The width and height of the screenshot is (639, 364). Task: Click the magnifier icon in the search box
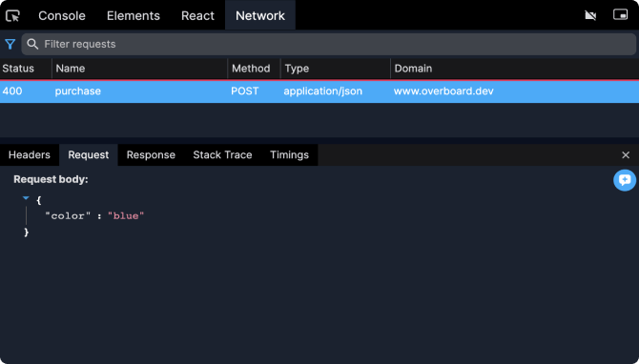point(32,44)
